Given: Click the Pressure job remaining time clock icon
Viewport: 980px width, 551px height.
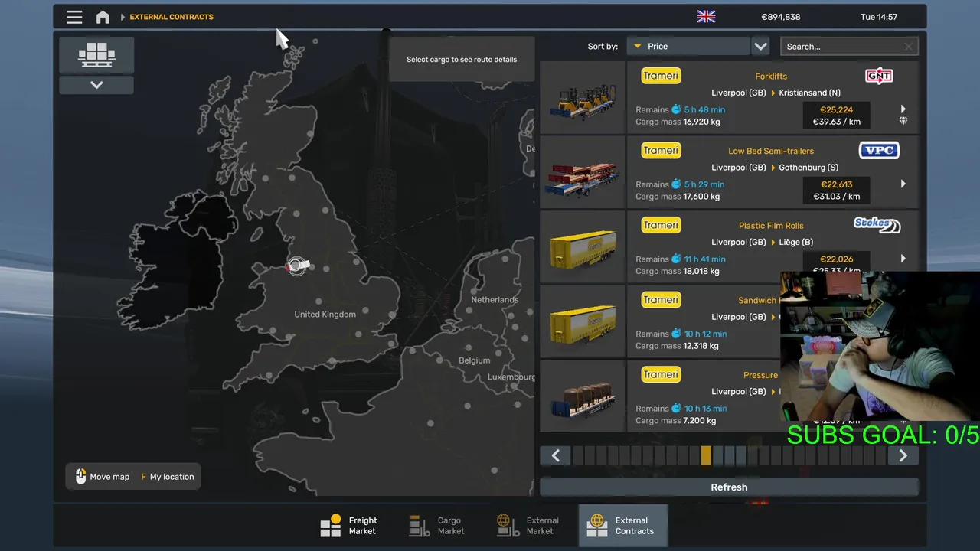Looking at the screenshot, I should coord(676,408).
